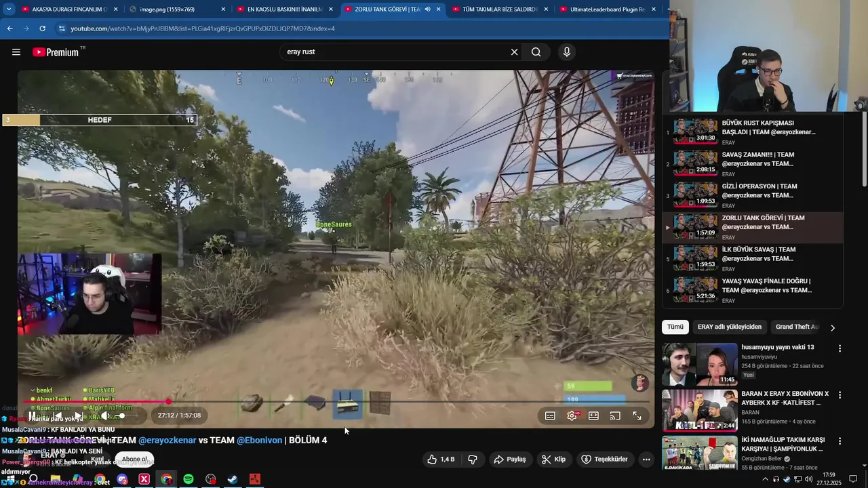This screenshot has height=488, width=868.
Task: Open options for BARAN X ERAY video
Action: coord(840,394)
